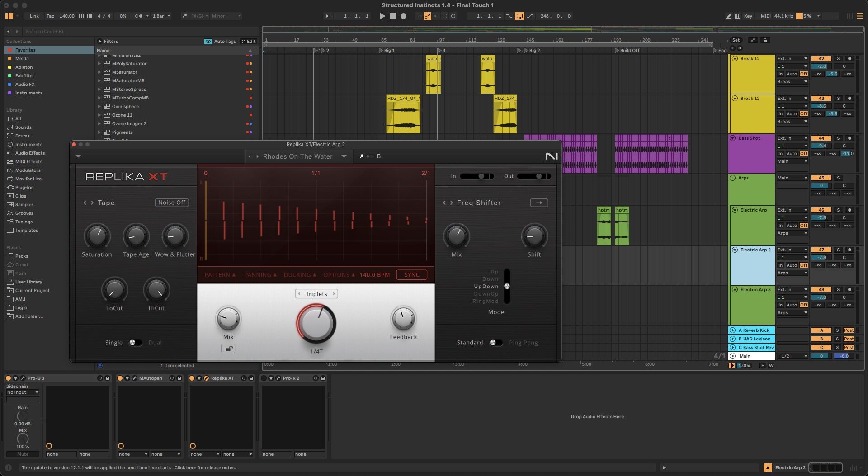
Task: Open the OPTIONS tab in Replika XT
Action: pyautogui.click(x=337, y=274)
